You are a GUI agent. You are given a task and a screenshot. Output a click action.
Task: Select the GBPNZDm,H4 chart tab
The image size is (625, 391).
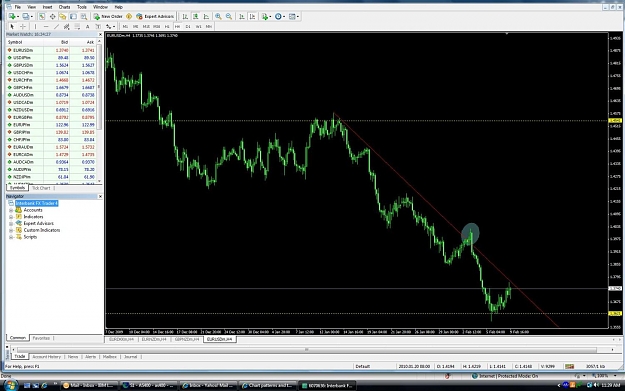(x=187, y=339)
